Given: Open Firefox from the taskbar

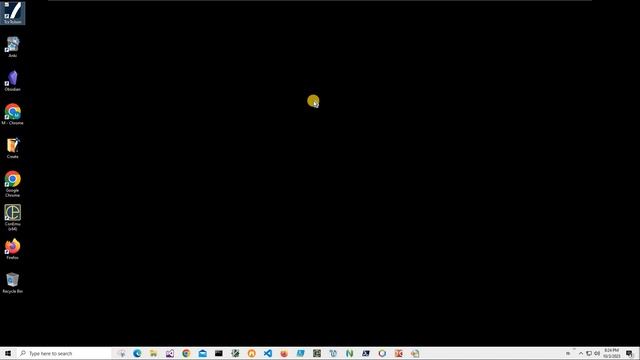Looking at the screenshot, I should [x=284, y=353].
